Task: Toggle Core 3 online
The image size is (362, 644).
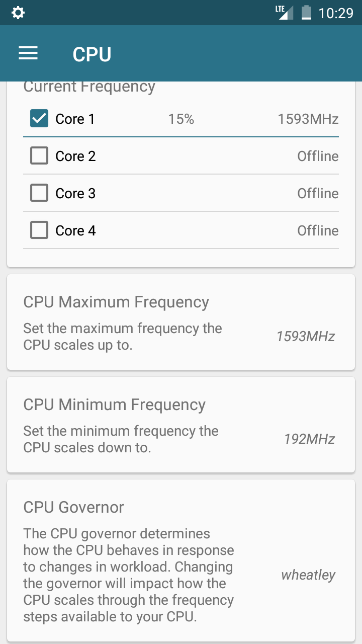Action: click(39, 193)
